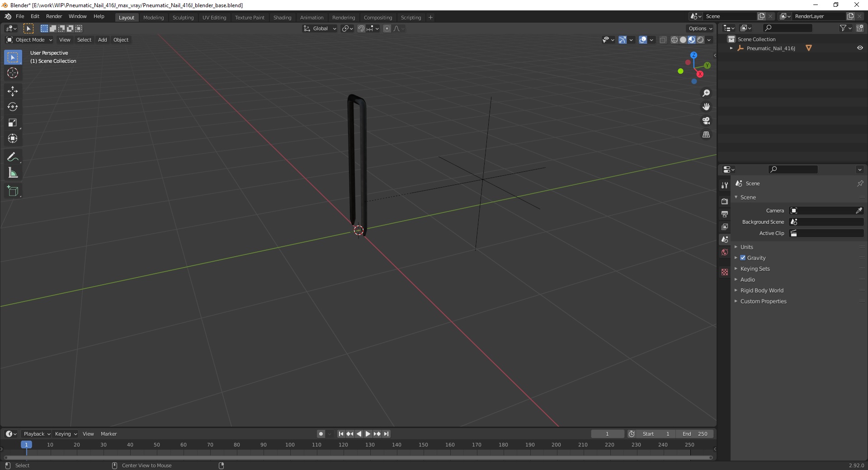868x470 pixels.
Task: Choose the Scale tool
Action: tap(13, 123)
